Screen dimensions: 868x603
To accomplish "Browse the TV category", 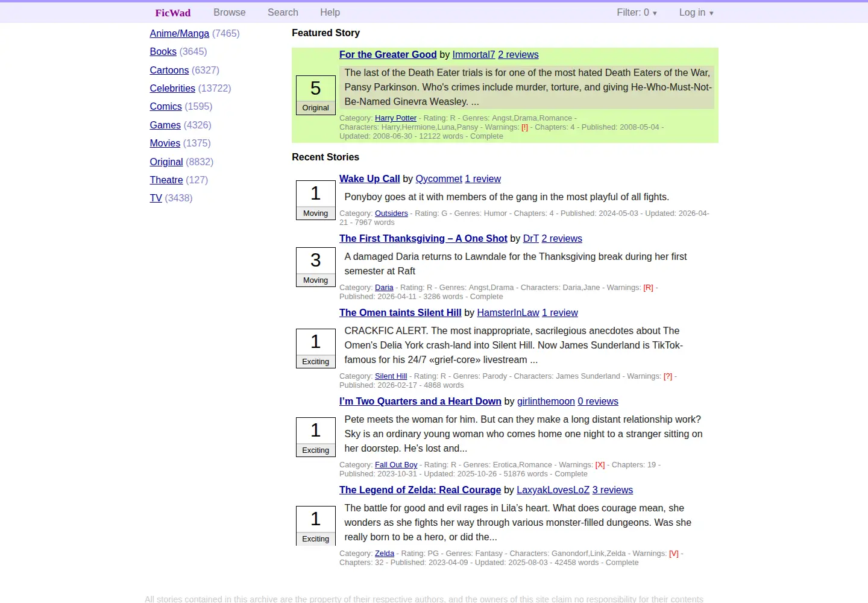I will 156,198.
